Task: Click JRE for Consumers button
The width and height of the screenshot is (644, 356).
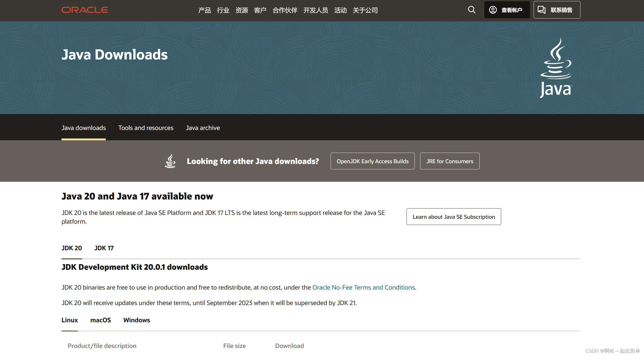Action: pyautogui.click(x=449, y=161)
